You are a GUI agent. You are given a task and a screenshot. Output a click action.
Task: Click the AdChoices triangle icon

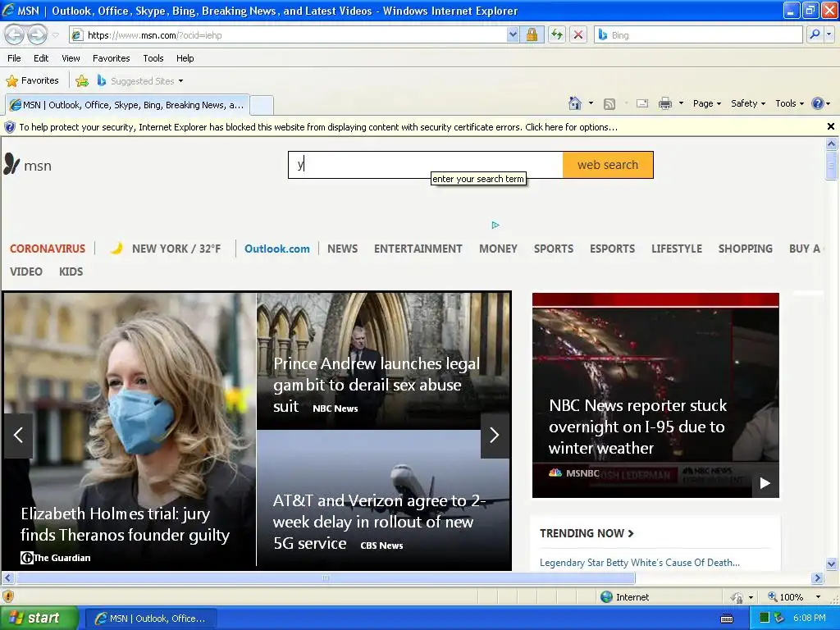495,225
